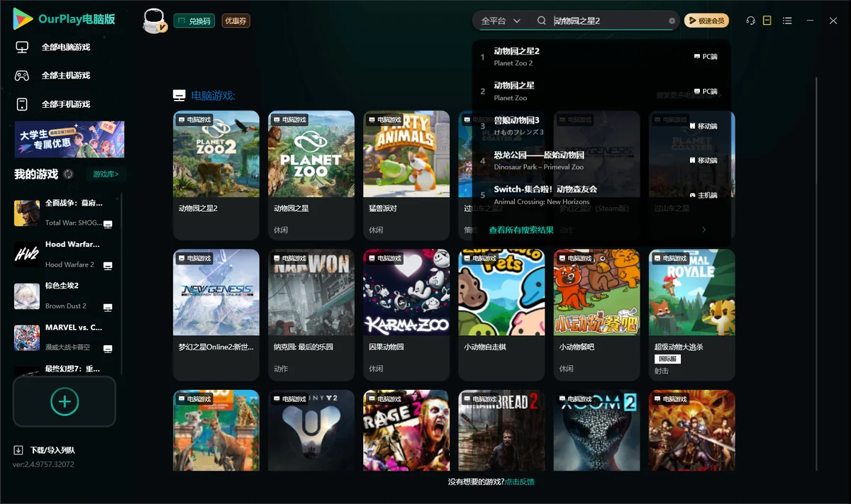Click the 优惠券 coupon button

click(235, 21)
